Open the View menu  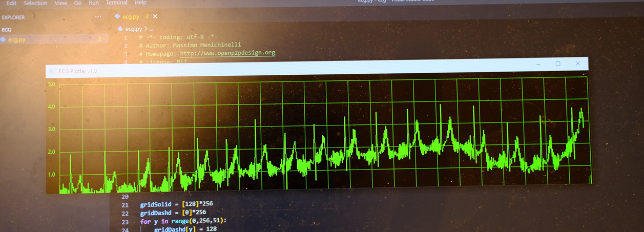click(60, 3)
